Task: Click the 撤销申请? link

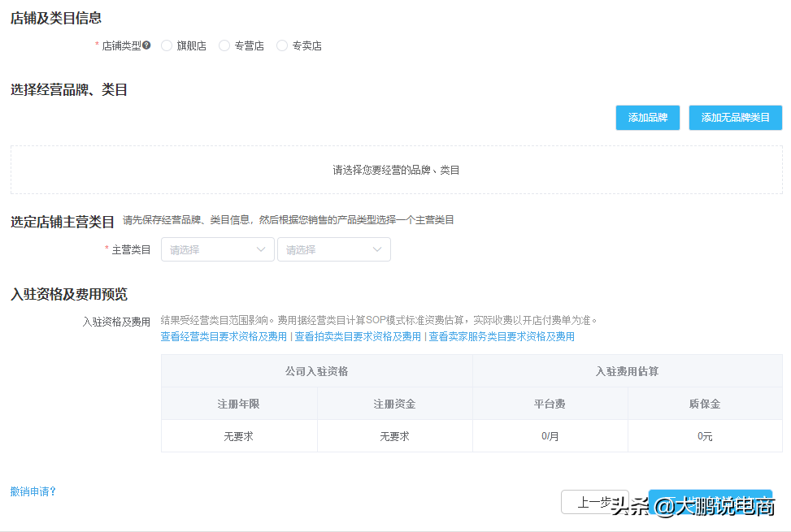Action: (x=33, y=491)
